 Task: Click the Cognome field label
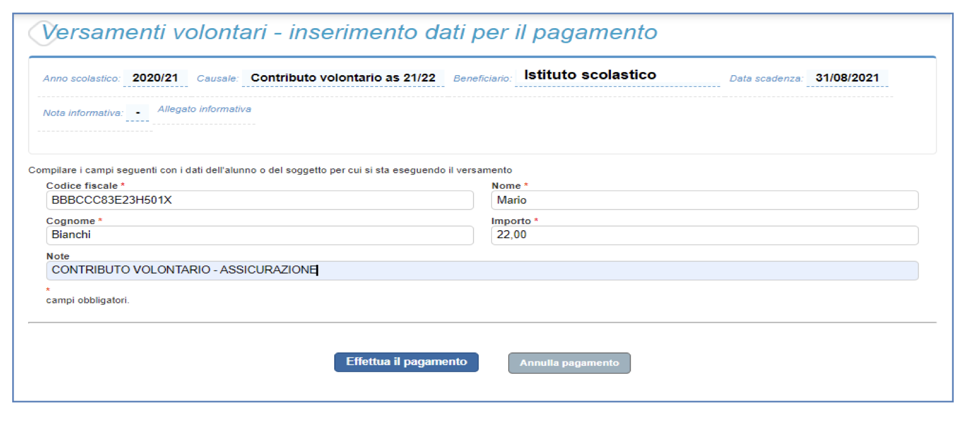70,221
